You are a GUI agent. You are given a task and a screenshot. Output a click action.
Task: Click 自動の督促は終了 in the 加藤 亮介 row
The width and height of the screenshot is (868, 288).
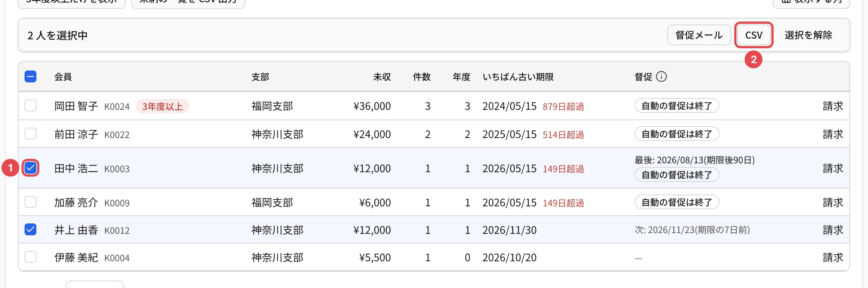(677, 202)
